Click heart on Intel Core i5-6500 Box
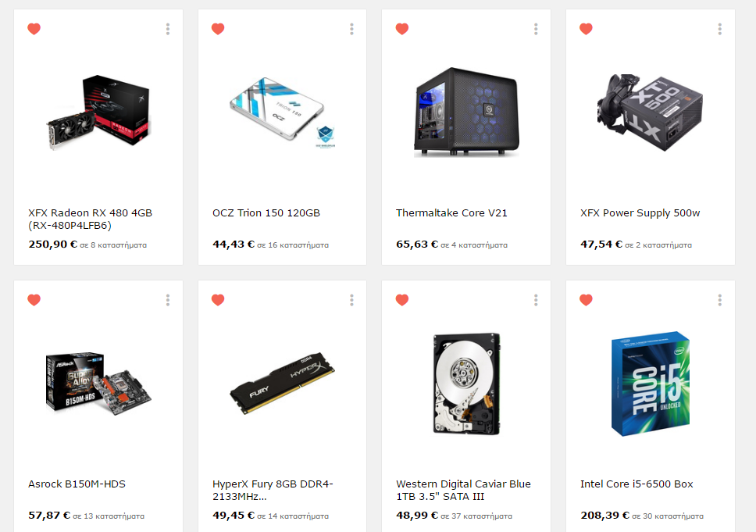The width and height of the screenshot is (756, 532). click(586, 300)
